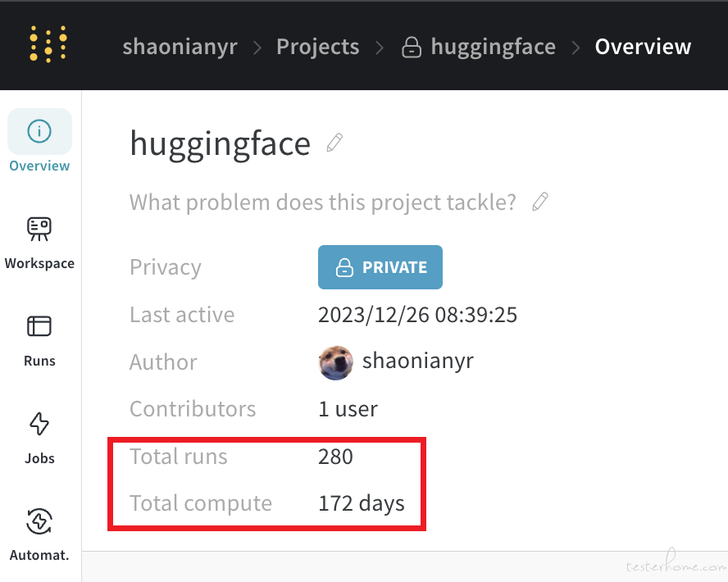Select the huggingface breadcrumb link
The width and height of the screenshot is (728, 582).
coord(493,47)
